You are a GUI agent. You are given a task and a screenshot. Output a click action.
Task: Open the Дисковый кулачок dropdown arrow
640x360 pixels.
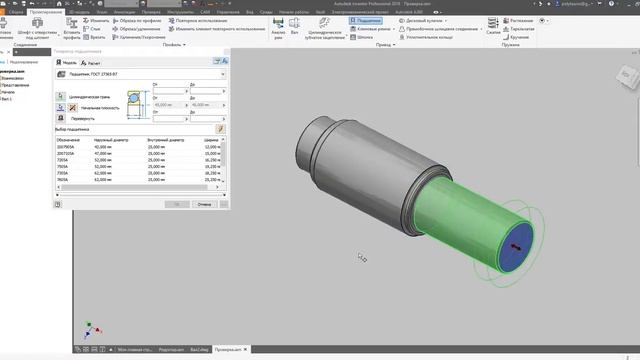click(x=446, y=20)
